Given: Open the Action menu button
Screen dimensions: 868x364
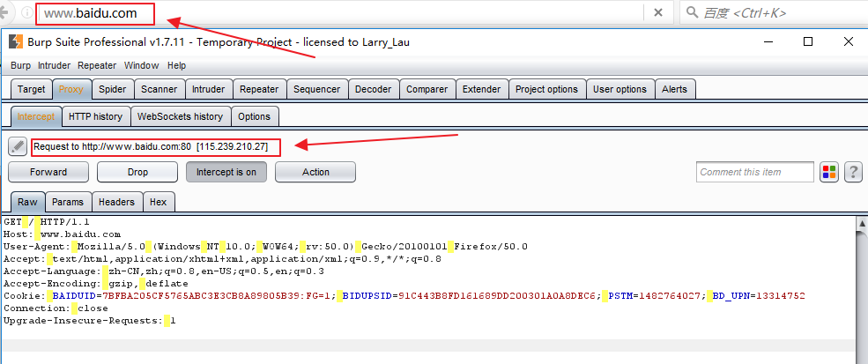Looking at the screenshot, I should click(315, 172).
